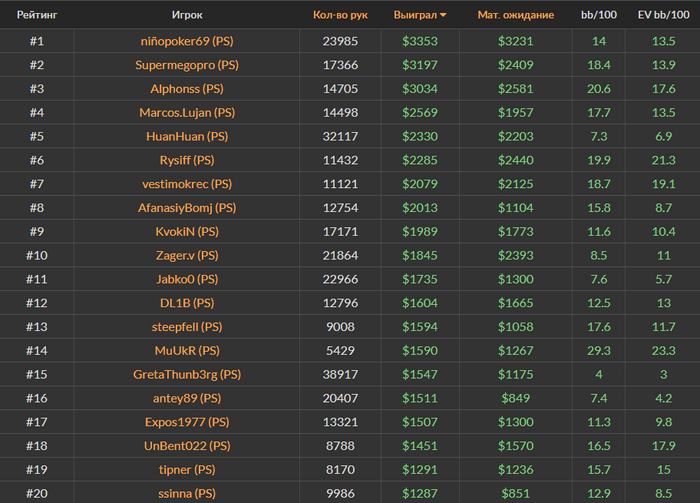Image resolution: width=700 pixels, height=503 pixels.
Task: Open Alphonss (PS) player page
Action: [x=187, y=89]
